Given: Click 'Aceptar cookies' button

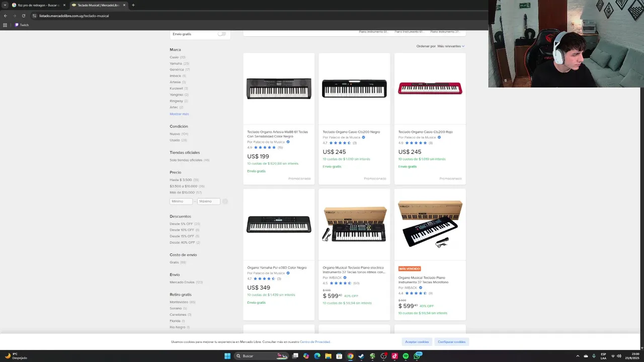Looking at the screenshot, I should click(417, 342).
